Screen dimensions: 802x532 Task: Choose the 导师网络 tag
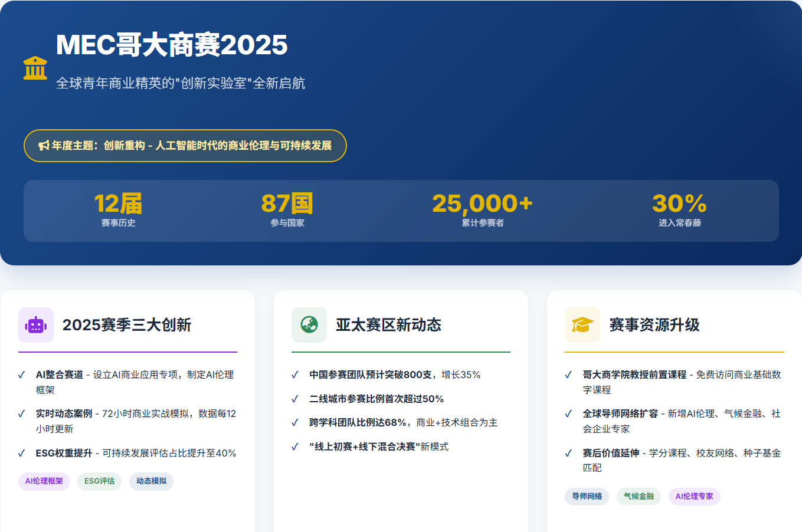point(587,497)
